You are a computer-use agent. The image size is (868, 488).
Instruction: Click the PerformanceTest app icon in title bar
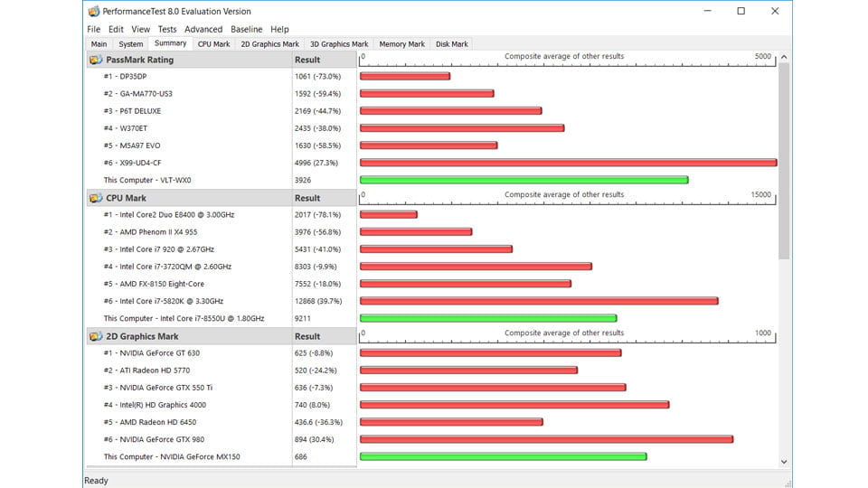tap(93, 12)
